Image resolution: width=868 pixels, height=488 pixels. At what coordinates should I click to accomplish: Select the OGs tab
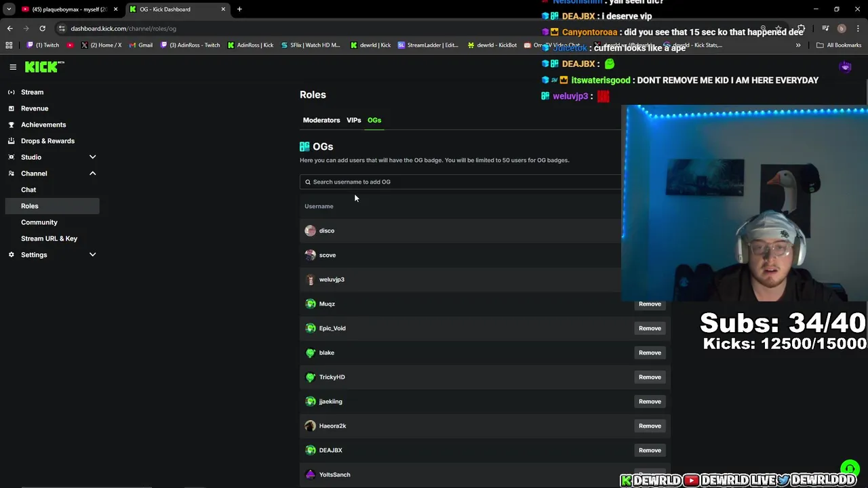374,120
